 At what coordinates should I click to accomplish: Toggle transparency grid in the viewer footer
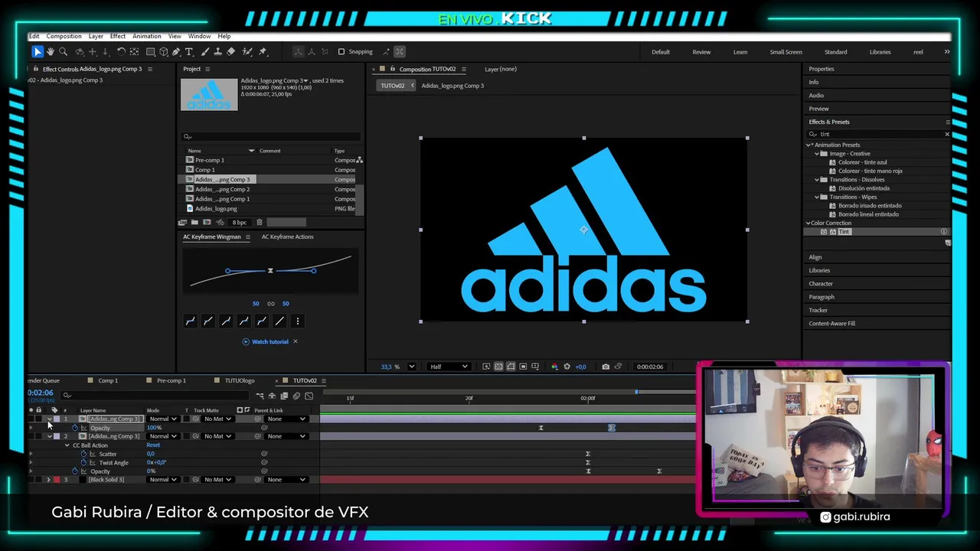(x=498, y=367)
